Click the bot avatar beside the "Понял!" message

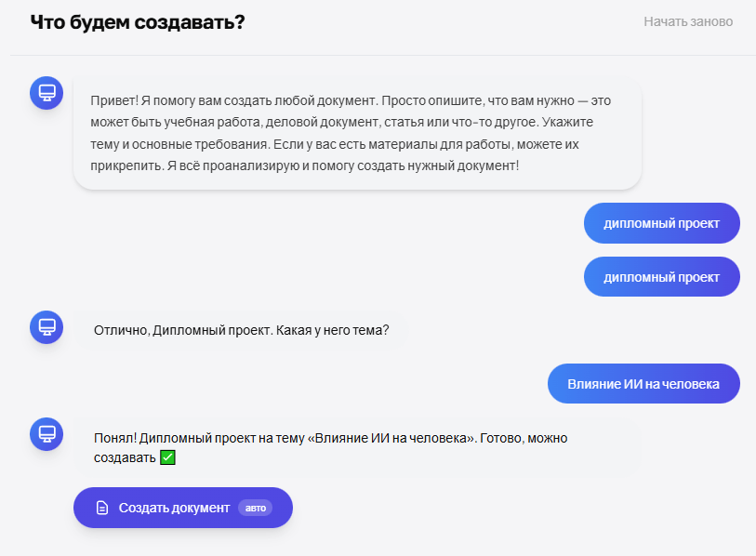click(46, 433)
